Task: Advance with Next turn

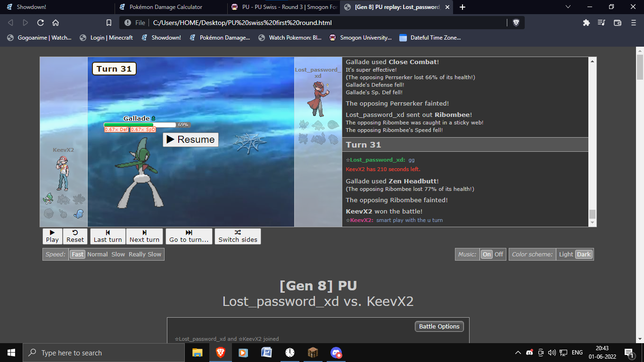Action: click(x=145, y=236)
